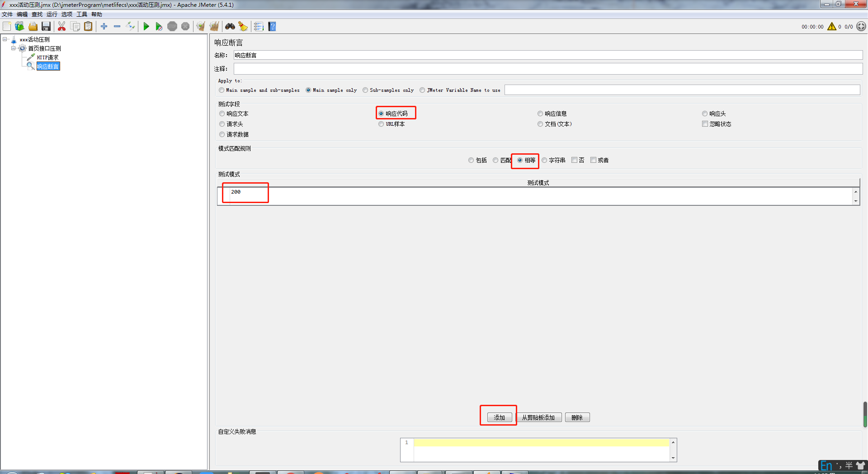
Task: Open the 帮助 menu
Action: coord(97,14)
